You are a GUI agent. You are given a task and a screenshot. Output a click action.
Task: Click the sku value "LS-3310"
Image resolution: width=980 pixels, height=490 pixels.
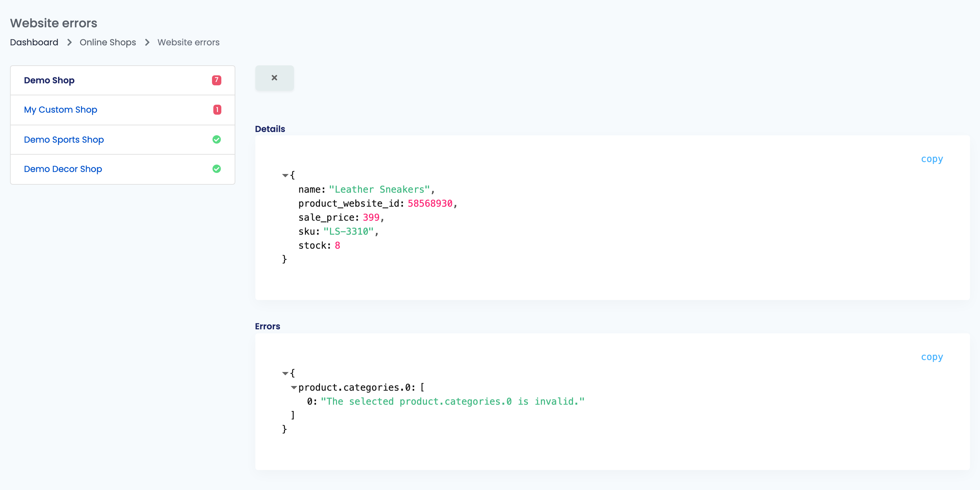coord(348,232)
